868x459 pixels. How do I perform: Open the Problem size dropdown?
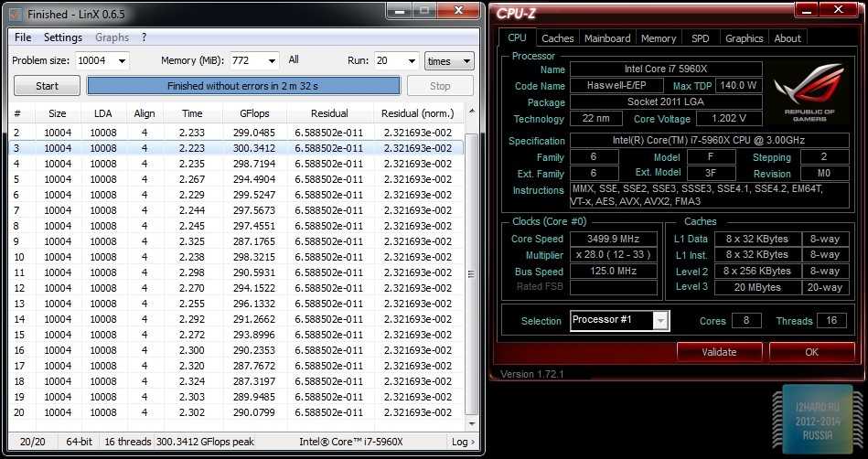point(122,61)
